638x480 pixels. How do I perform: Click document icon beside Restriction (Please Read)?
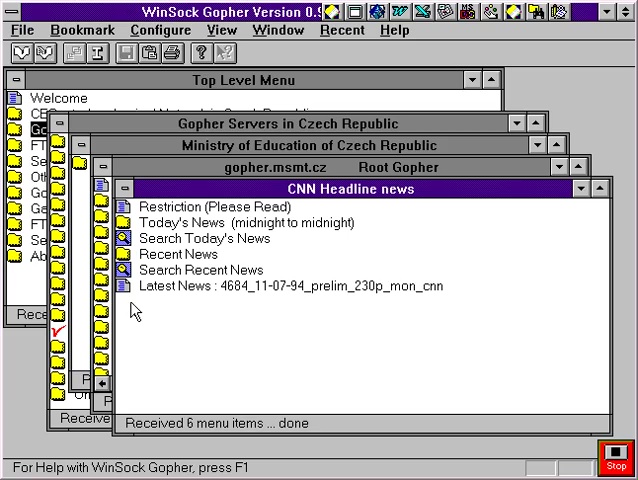point(123,207)
